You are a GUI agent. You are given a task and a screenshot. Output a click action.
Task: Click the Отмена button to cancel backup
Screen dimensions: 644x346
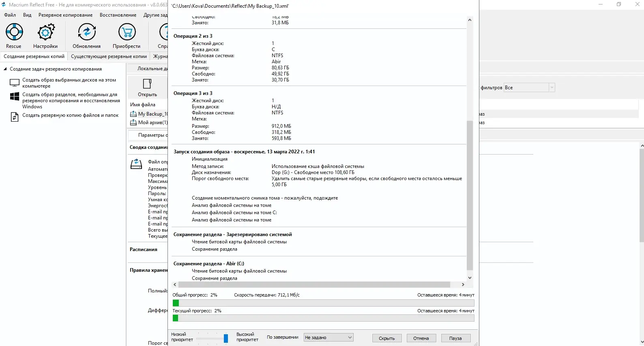click(x=421, y=338)
